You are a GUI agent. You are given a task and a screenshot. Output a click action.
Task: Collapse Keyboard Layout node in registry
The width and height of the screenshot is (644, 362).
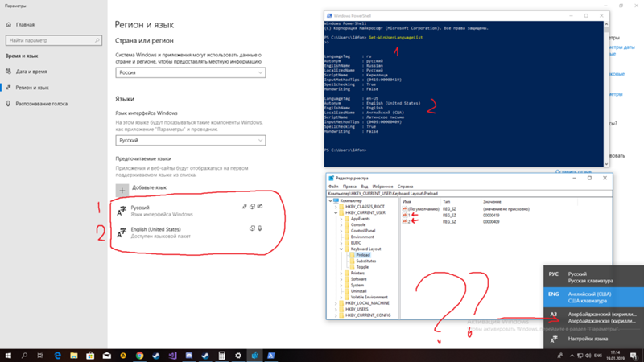point(341,249)
